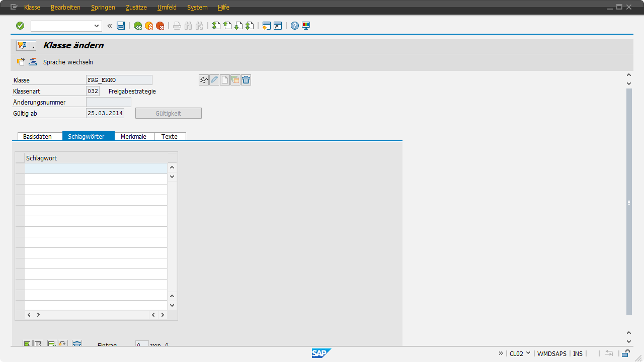Switch to the Merkmale tab
Viewport: 644px width, 362px height.
point(133,136)
